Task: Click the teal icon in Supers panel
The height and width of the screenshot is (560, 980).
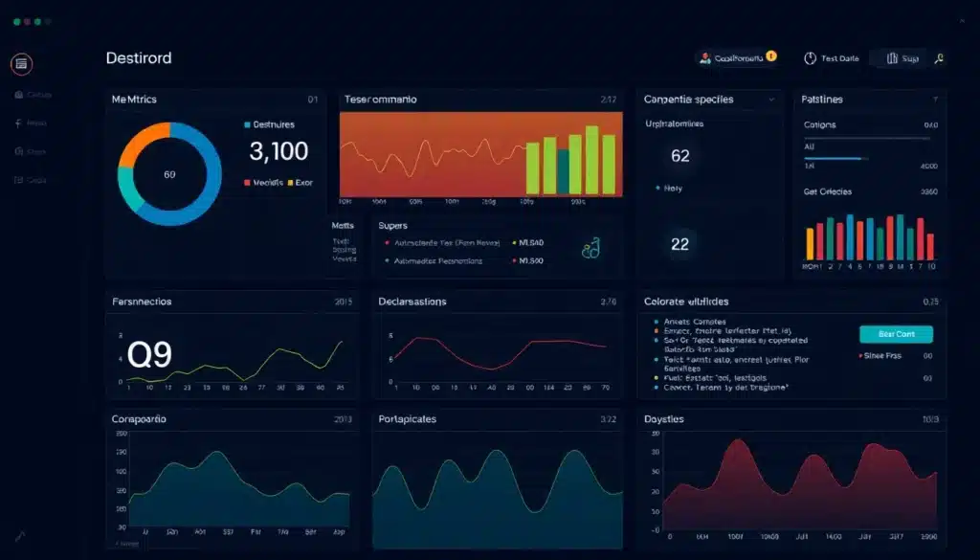Action: click(x=591, y=249)
